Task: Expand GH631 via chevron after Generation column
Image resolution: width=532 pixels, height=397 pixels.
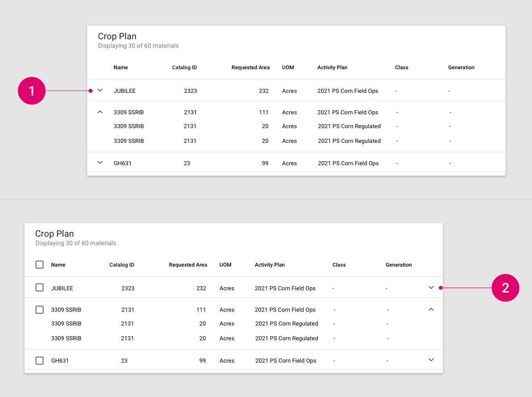Action: click(431, 360)
